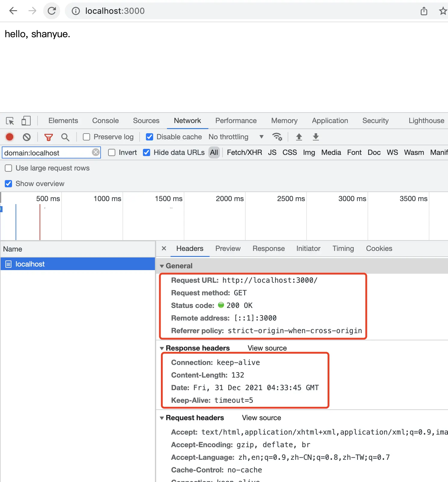Image resolution: width=448 pixels, height=482 pixels.
Task: Go back with the browser back arrow
Action: click(13, 11)
